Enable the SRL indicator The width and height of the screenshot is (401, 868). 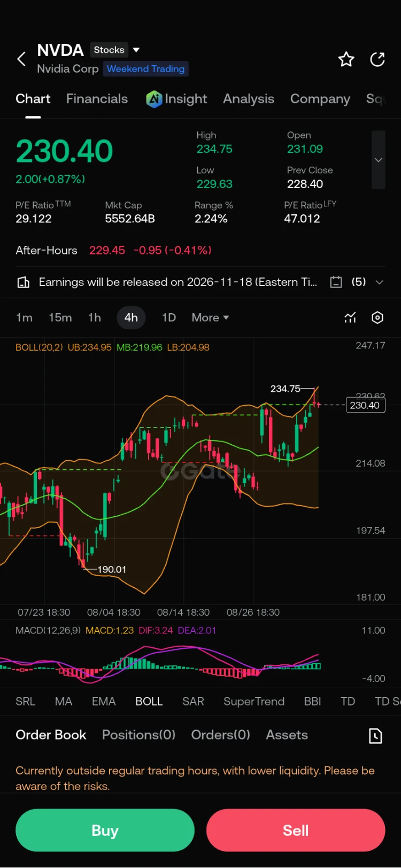coord(25,701)
